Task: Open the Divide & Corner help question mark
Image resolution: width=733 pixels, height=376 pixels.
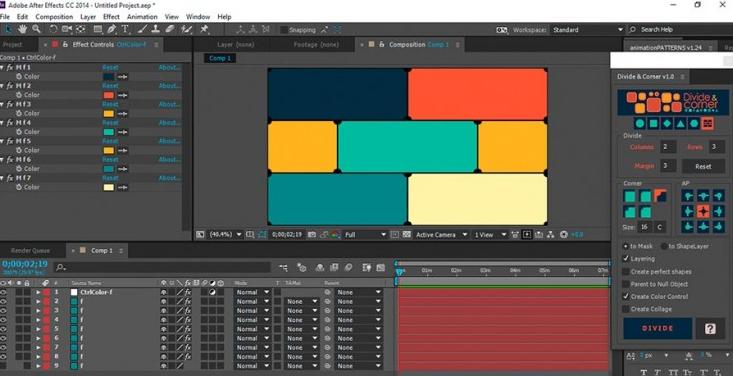Action: tap(710, 329)
